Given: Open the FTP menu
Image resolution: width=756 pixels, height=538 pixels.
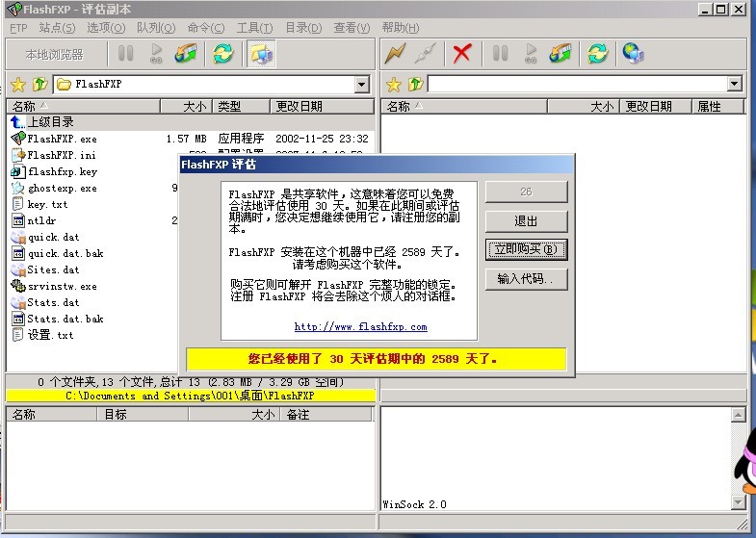Looking at the screenshot, I should (x=18, y=28).
